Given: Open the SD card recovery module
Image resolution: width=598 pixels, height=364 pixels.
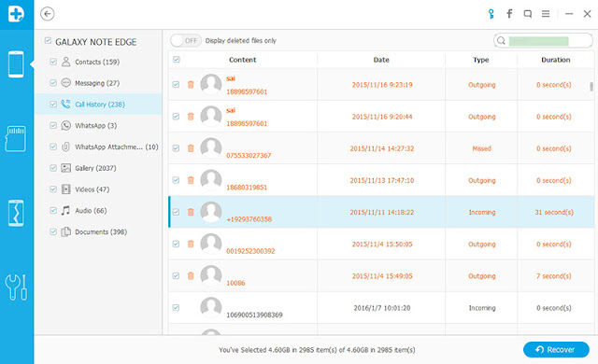Looking at the screenshot, I should click(16, 138).
